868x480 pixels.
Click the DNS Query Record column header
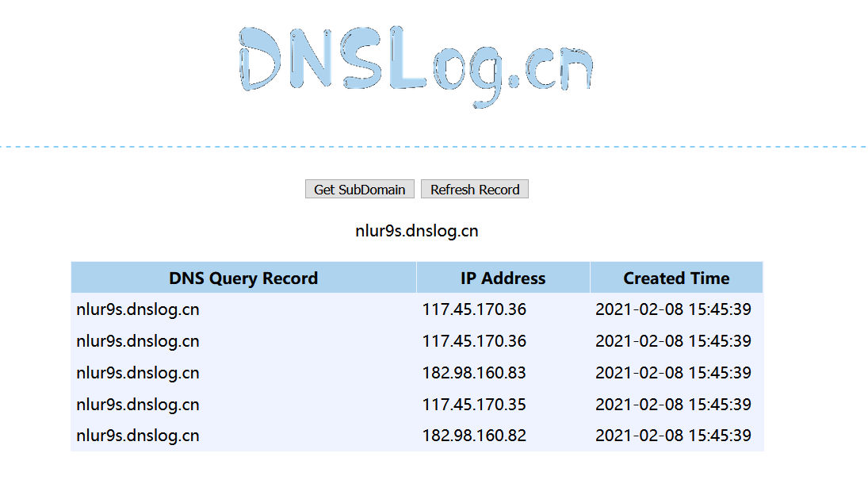click(243, 278)
